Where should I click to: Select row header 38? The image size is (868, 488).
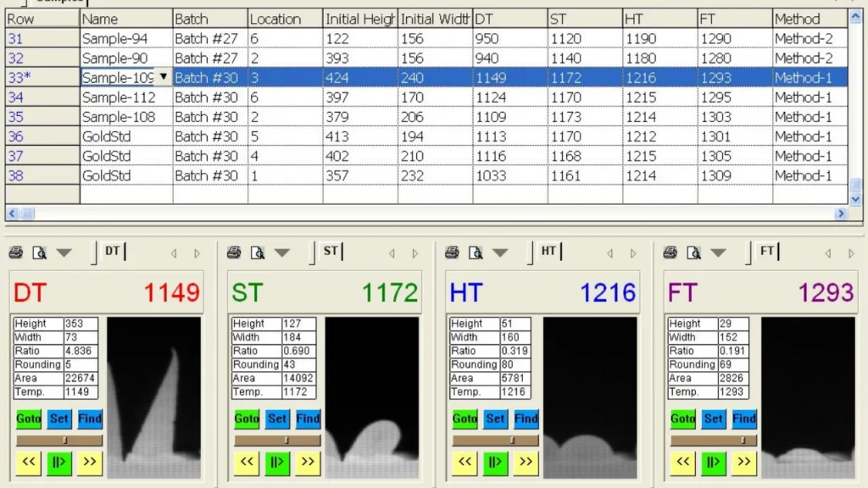[42, 175]
